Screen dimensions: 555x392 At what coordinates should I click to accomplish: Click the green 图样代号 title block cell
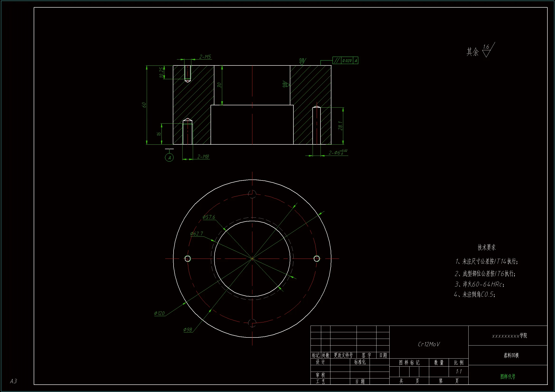[508, 376]
